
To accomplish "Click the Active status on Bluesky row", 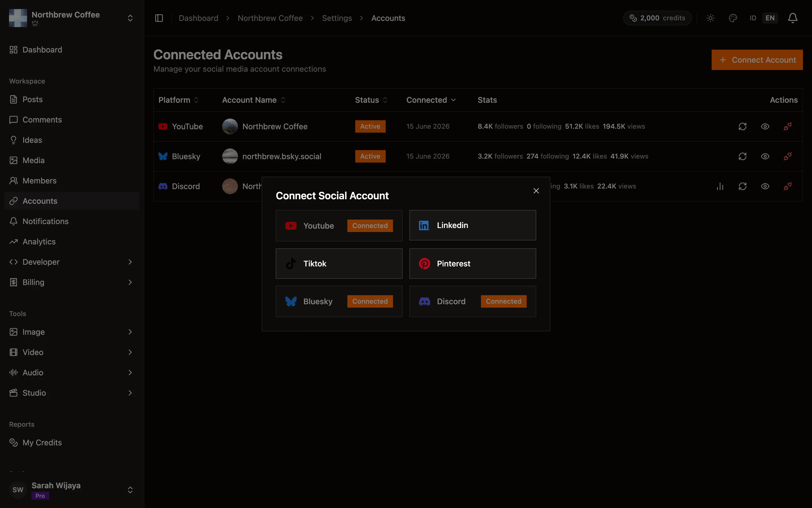I will click(x=370, y=156).
